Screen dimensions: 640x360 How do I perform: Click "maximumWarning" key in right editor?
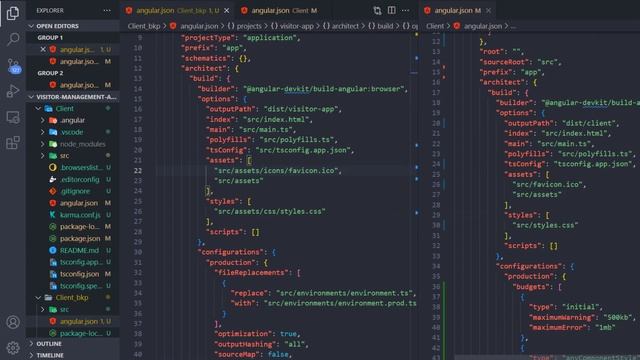pos(562,318)
